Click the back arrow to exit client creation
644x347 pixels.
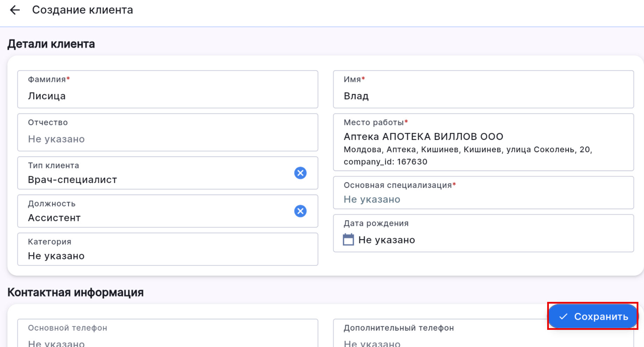click(x=15, y=10)
